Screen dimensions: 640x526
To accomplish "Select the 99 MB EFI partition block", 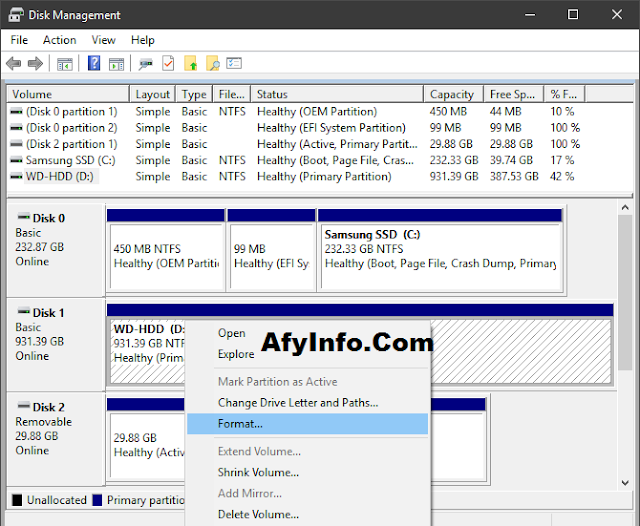I will 271,250.
